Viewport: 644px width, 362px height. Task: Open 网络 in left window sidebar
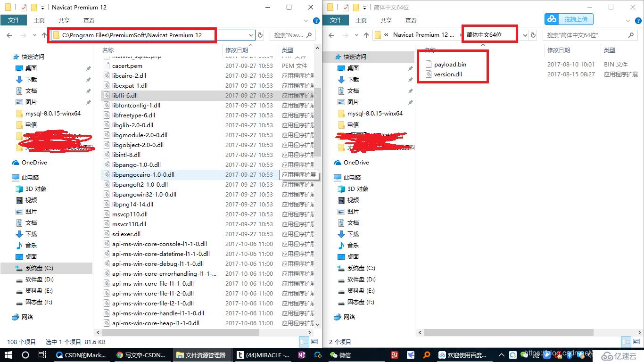27,317
